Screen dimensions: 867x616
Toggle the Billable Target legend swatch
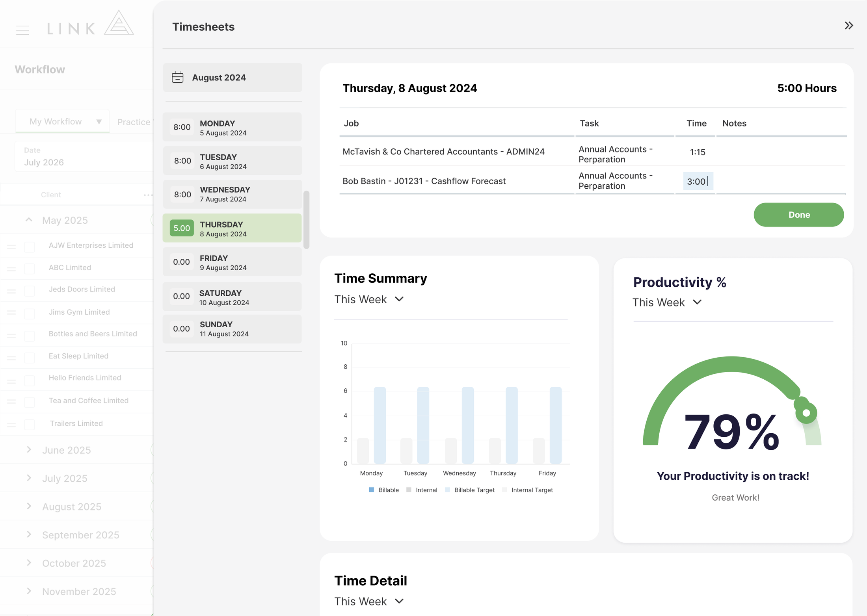coord(447,490)
